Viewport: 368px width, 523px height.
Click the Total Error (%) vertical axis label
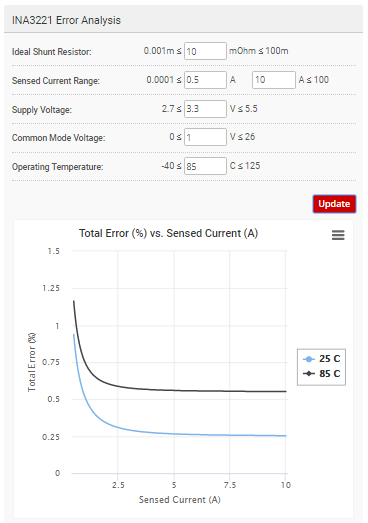[x=32, y=362]
